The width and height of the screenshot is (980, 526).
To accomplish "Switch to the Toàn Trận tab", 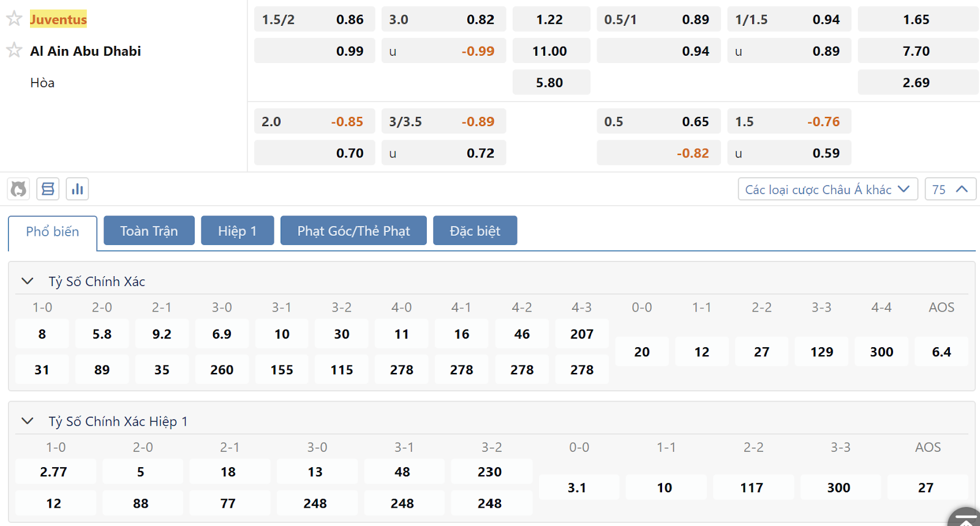I will click(149, 231).
